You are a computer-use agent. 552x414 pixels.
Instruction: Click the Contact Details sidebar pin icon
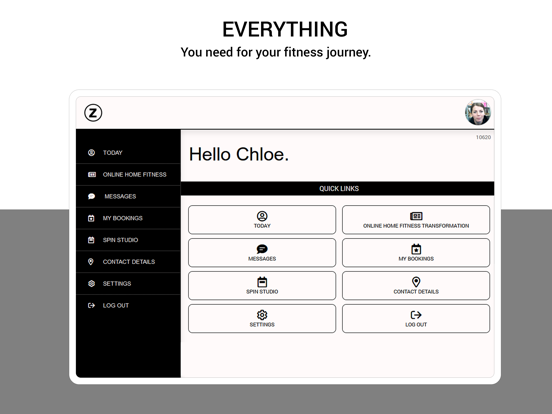coord(91,262)
